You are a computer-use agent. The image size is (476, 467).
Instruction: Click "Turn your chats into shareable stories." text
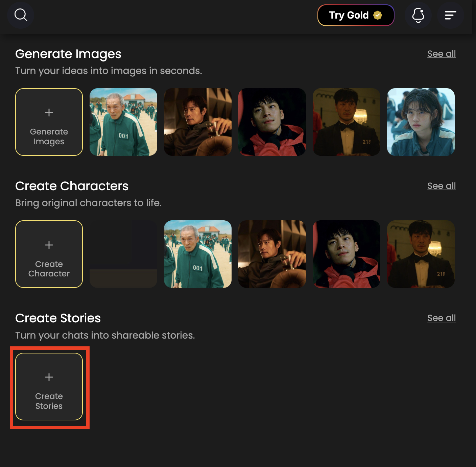tap(105, 336)
